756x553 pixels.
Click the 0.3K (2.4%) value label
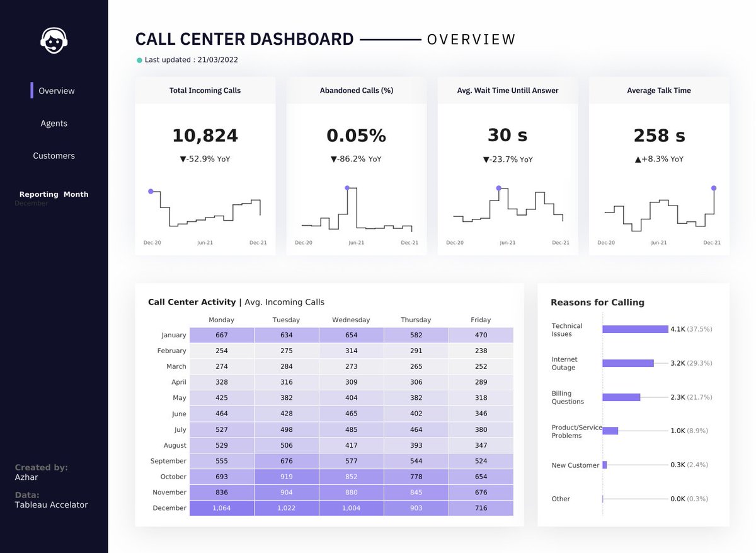(689, 465)
